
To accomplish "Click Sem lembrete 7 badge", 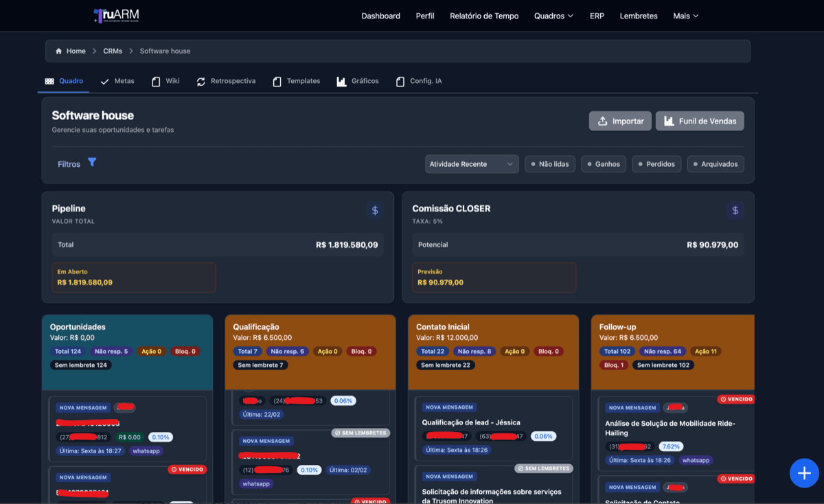I will coord(261,365).
